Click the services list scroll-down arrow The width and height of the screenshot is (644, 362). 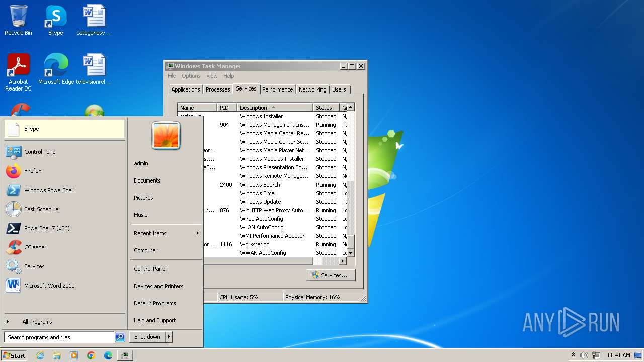coord(351,253)
